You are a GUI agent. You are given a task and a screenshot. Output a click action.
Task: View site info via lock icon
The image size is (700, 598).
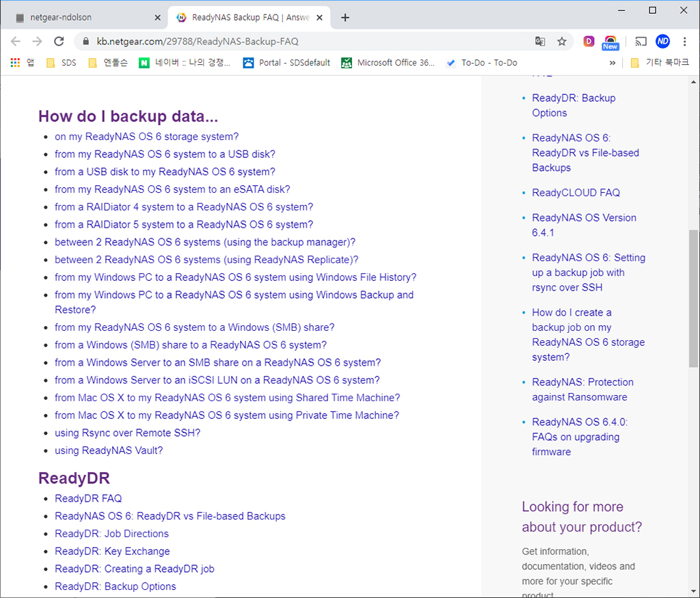[85, 42]
